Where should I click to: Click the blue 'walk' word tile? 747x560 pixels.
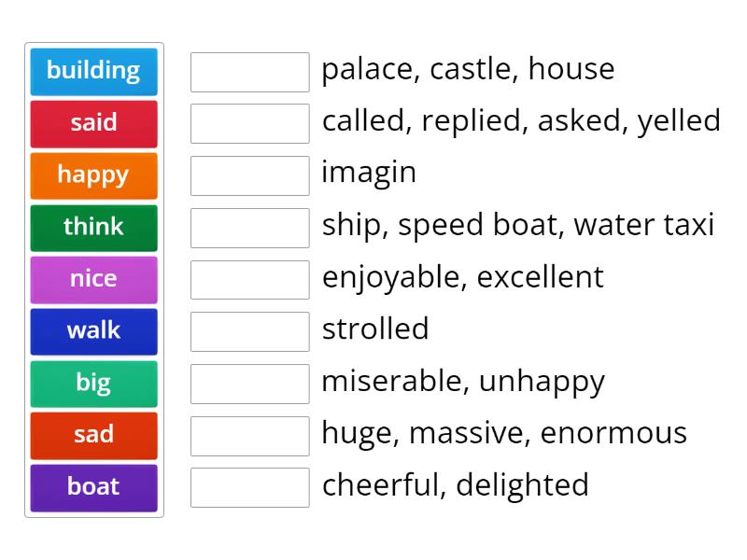click(93, 331)
